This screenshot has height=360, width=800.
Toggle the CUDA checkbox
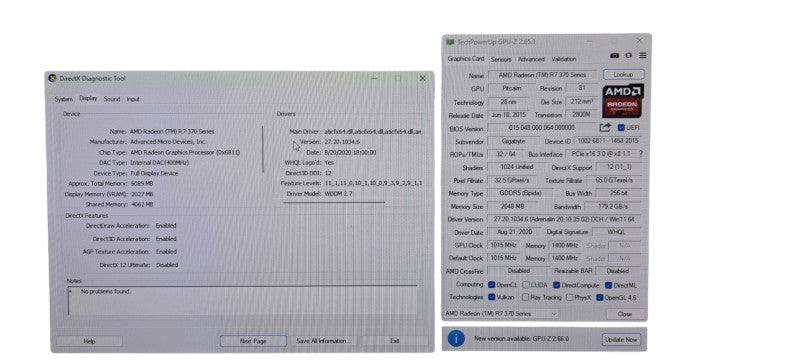[526, 285]
